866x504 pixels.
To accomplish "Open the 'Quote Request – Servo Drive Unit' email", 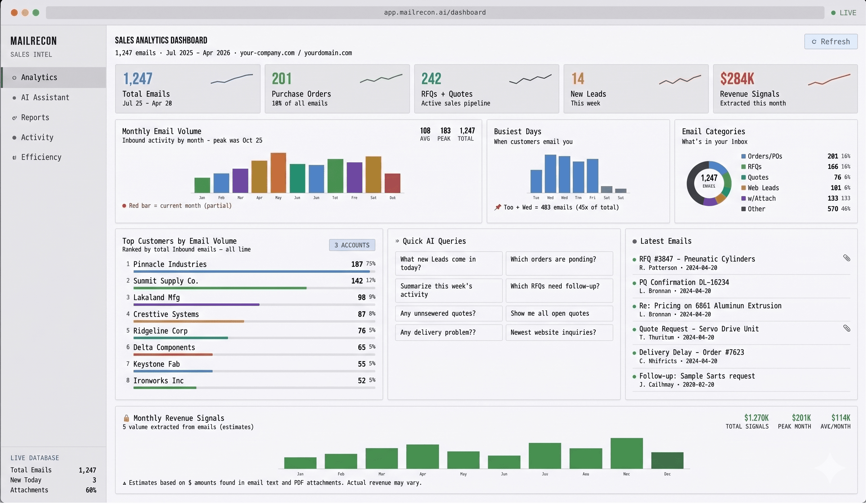I will [x=741, y=334].
